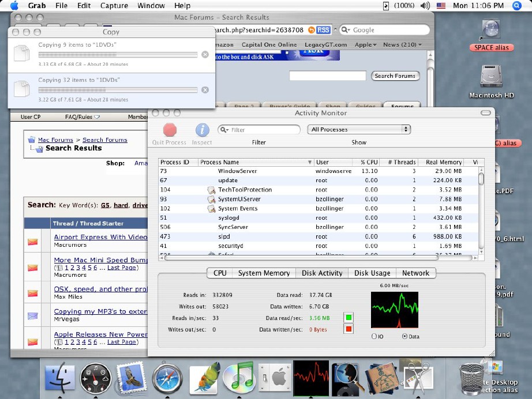Viewport: 532px width, 399px height.
Task: Select the IO radio button
Action: [374, 336]
